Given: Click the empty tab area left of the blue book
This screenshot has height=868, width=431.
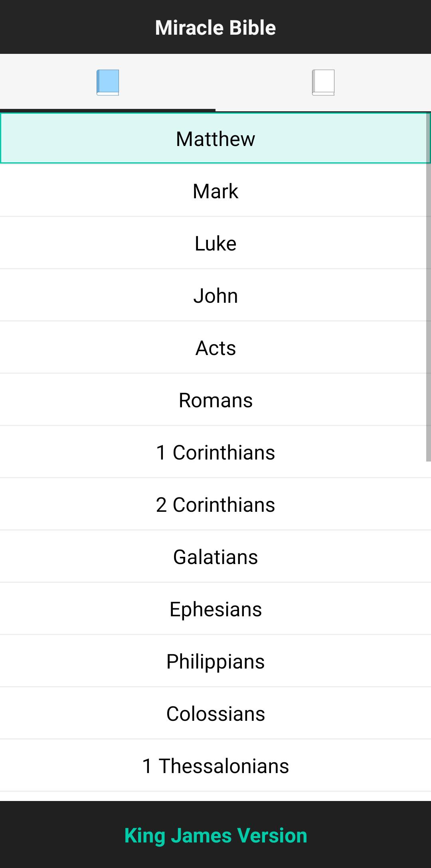Looking at the screenshot, I should 48,83.
